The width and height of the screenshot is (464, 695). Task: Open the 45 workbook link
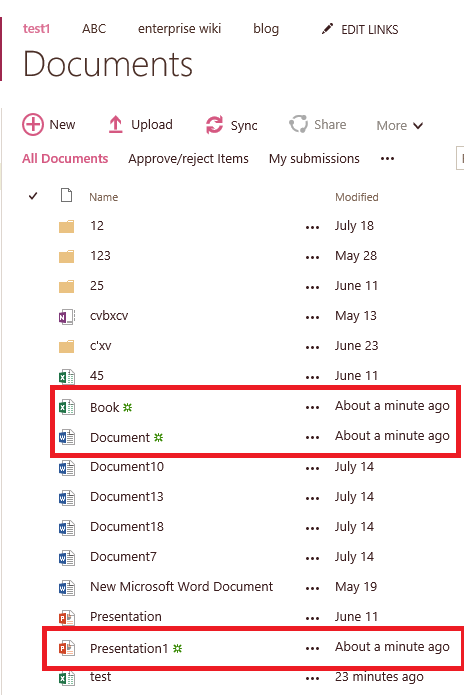pyautogui.click(x=97, y=375)
